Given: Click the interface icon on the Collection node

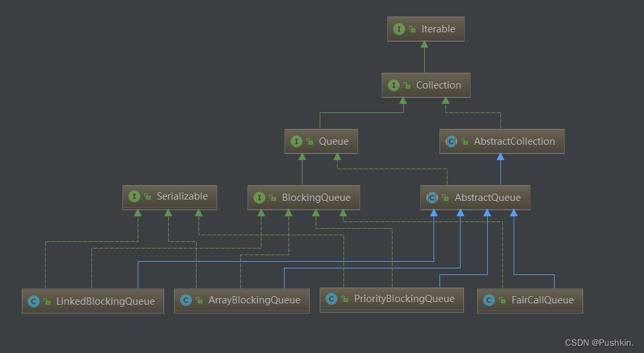Looking at the screenshot, I should [393, 85].
